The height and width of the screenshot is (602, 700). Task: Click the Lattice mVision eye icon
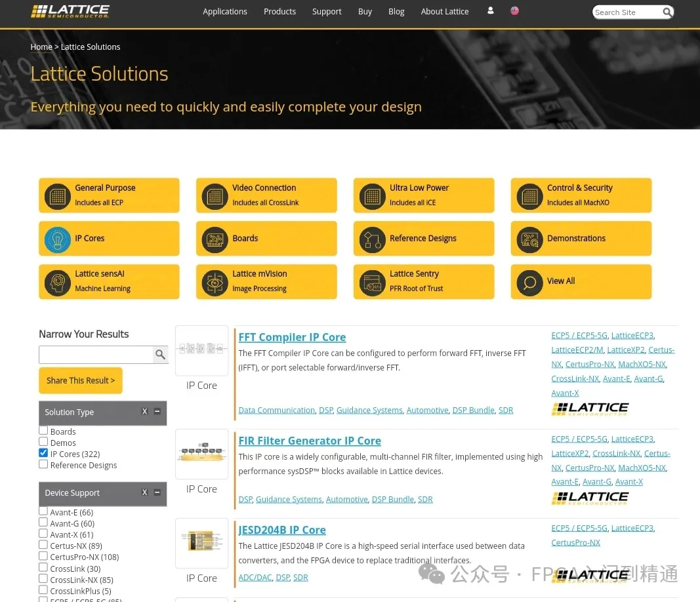click(x=215, y=283)
